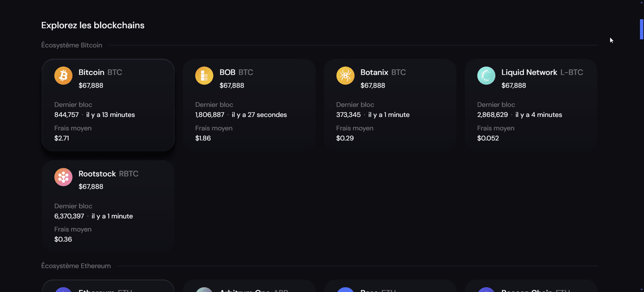
Task: Click the Ethereum logo icon
Action: (63, 290)
